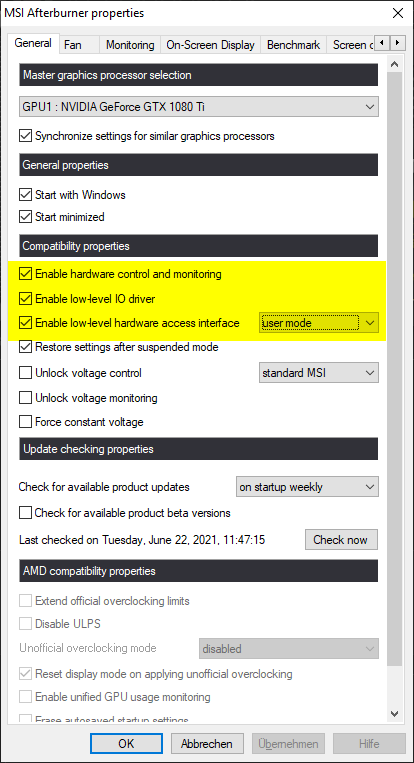This screenshot has width=414, height=763.
Task: Click the Compatibility properties header
Action: (198, 246)
